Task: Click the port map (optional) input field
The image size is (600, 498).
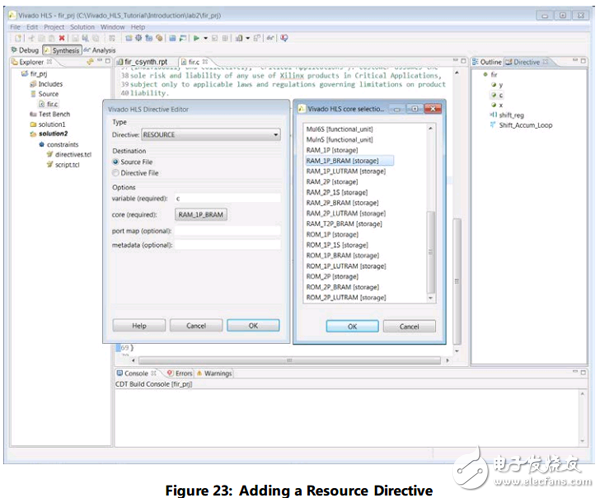Action: click(227, 230)
